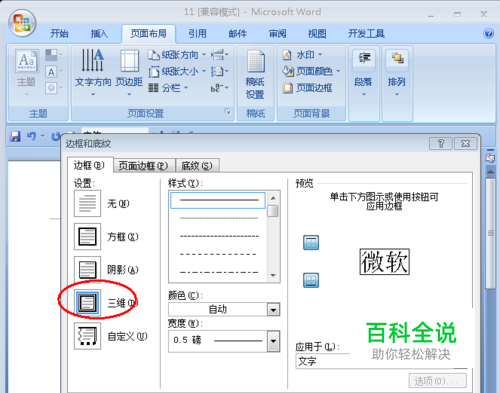Choose Custom (自定义) border setting
Screen dimensions: 500x393
(x=87, y=336)
